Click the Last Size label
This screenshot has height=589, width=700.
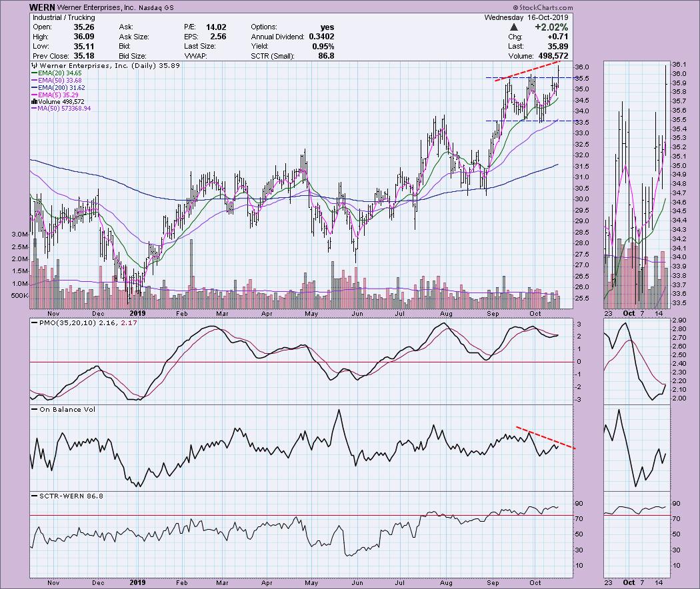point(199,47)
